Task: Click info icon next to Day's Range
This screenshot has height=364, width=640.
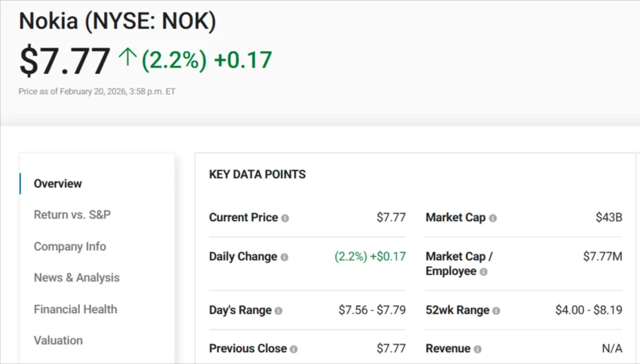Action: coord(279,310)
